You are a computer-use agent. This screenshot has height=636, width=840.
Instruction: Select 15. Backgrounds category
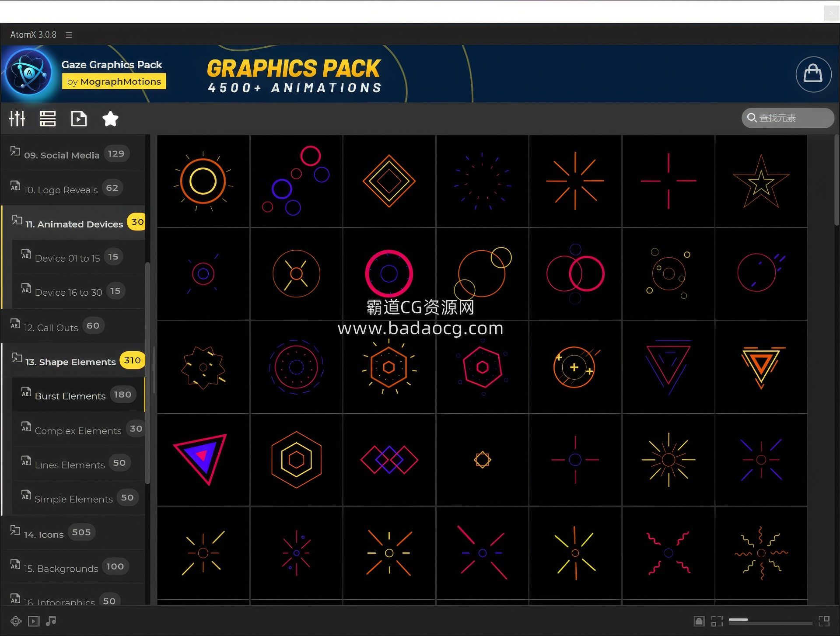point(73,567)
